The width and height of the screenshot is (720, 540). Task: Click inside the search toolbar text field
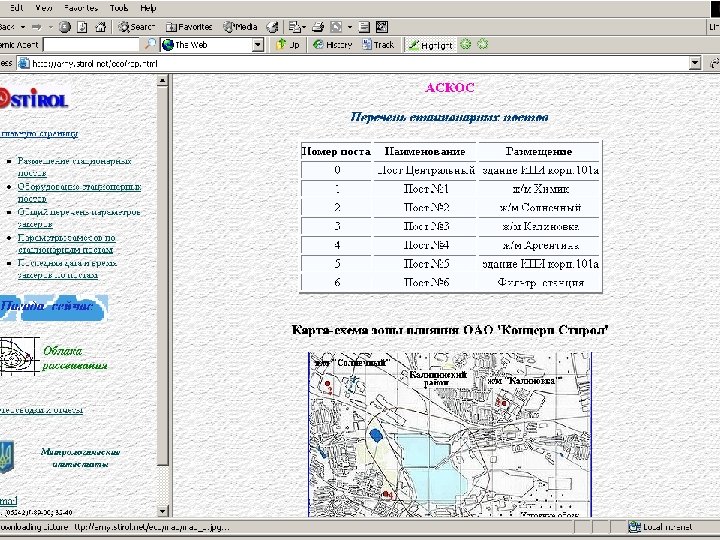point(91,45)
